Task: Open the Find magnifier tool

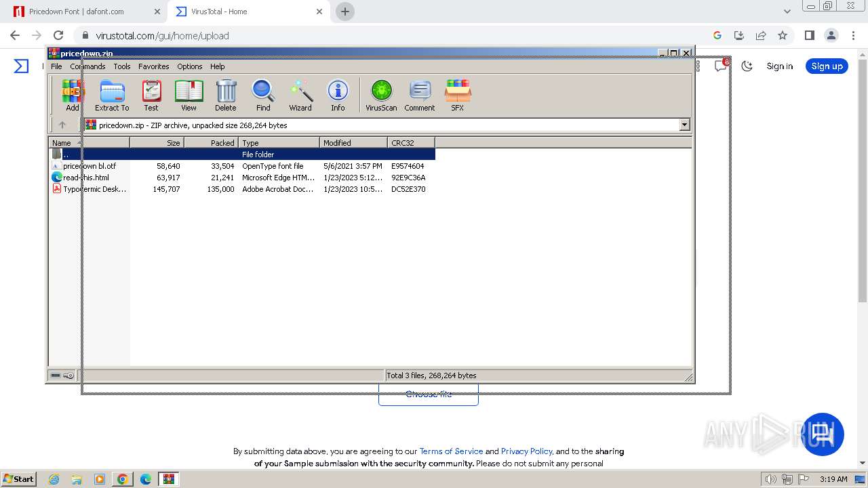Action: [x=263, y=95]
